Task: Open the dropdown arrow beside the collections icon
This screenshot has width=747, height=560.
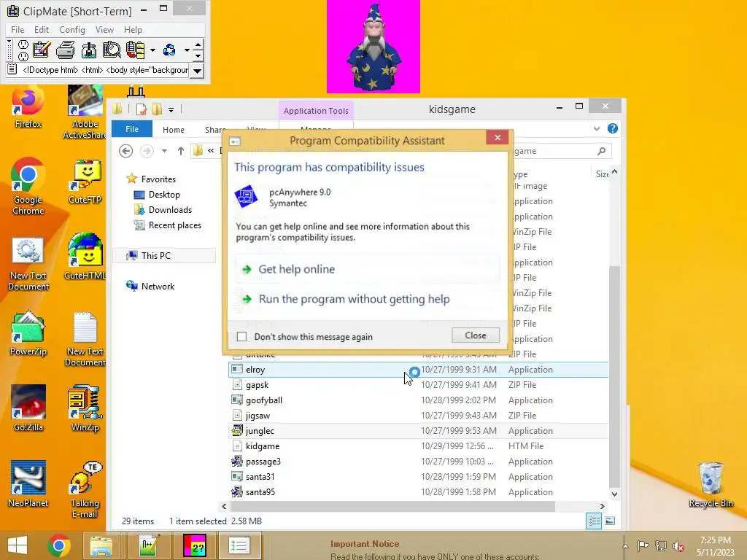Action: click(152, 50)
